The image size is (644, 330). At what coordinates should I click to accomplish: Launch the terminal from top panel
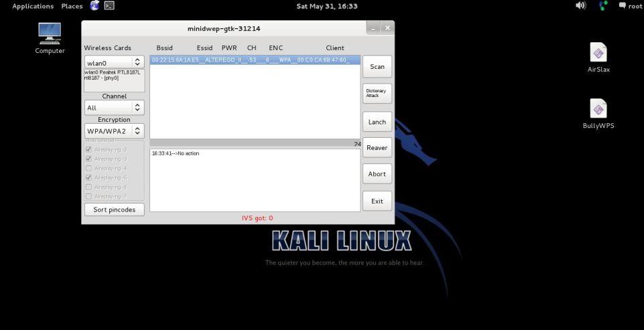tap(109, 6)
